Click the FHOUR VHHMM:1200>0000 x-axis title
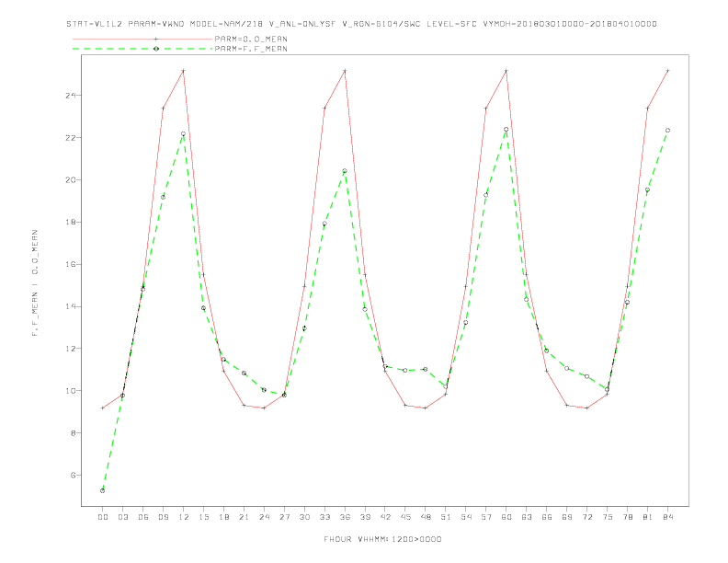The height and width of the screenshot is (563, 728). tap(382, 539)
